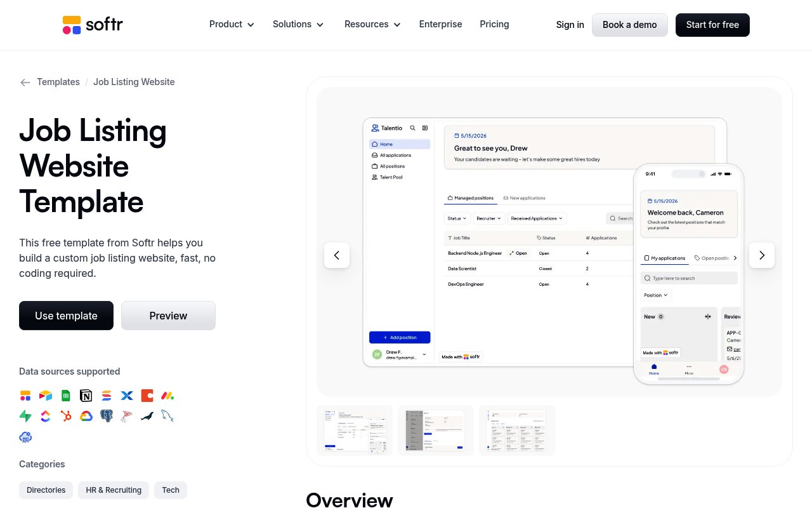Viewport: 812px width, 508px height.
Task: Open the Pricing page
Action: point(494,24)
